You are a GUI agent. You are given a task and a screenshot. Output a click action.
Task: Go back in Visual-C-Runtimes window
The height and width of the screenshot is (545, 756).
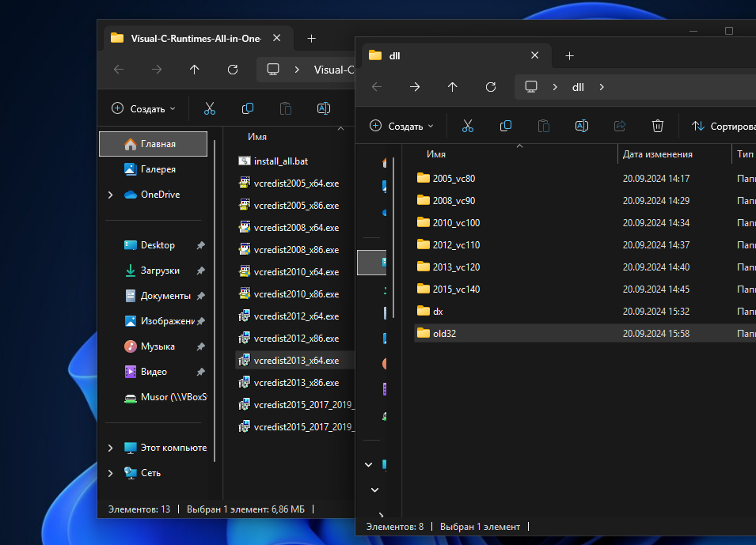pos(119,70)
